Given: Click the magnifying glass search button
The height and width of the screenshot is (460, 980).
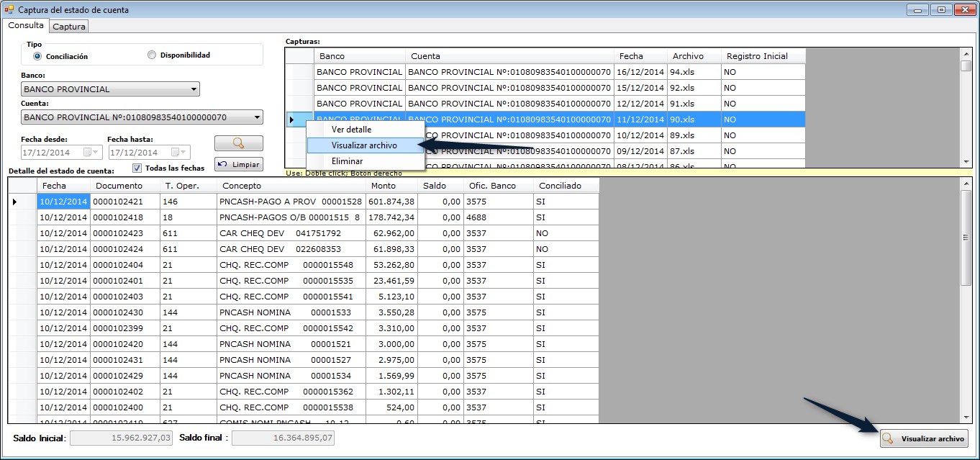Looking at the screenshot, I should coord(238,143).
